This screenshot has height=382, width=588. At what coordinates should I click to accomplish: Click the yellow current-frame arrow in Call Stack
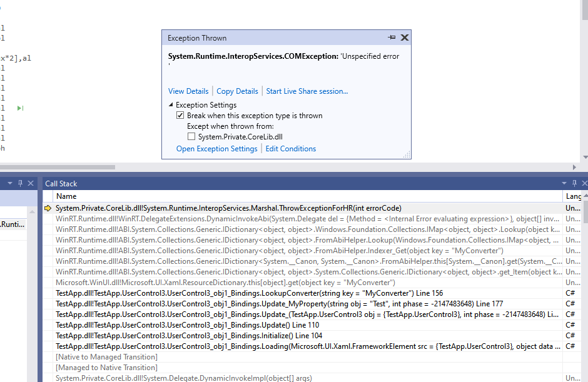click(x=48, y=208)
